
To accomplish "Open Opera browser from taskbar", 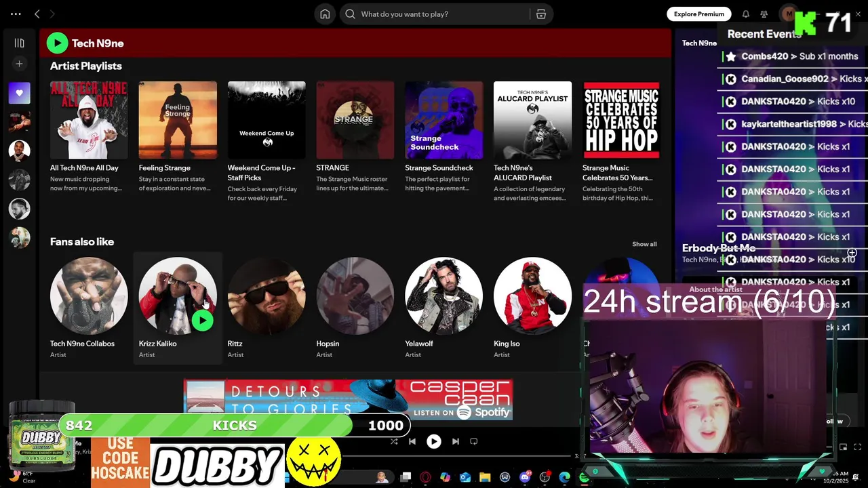I will point(425,477).
